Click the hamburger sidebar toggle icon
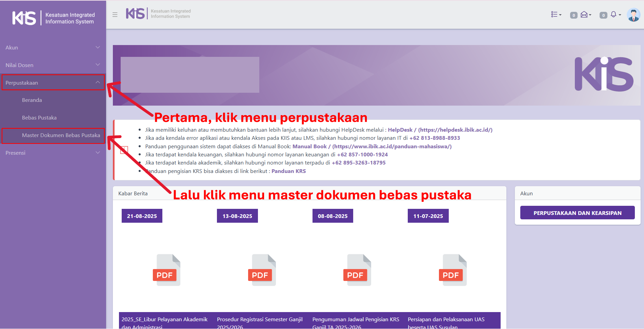This screenshot has height=329, width=644. [115, 15]
